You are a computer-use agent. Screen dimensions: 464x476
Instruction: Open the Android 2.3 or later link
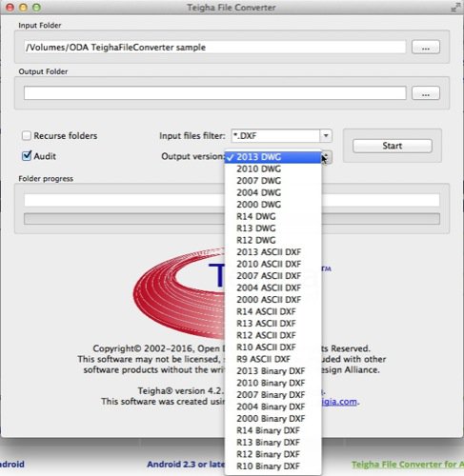click(186, 465)
